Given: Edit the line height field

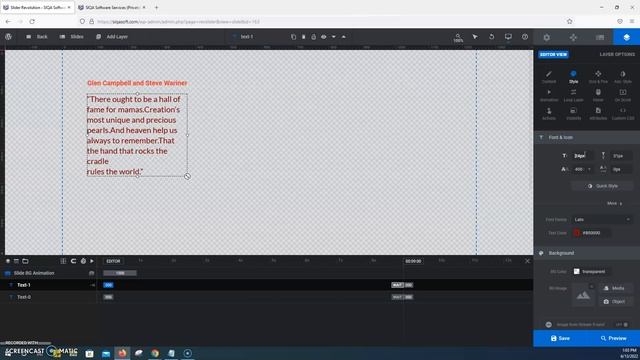Looking at the screenshot, I should pos(621,156).
